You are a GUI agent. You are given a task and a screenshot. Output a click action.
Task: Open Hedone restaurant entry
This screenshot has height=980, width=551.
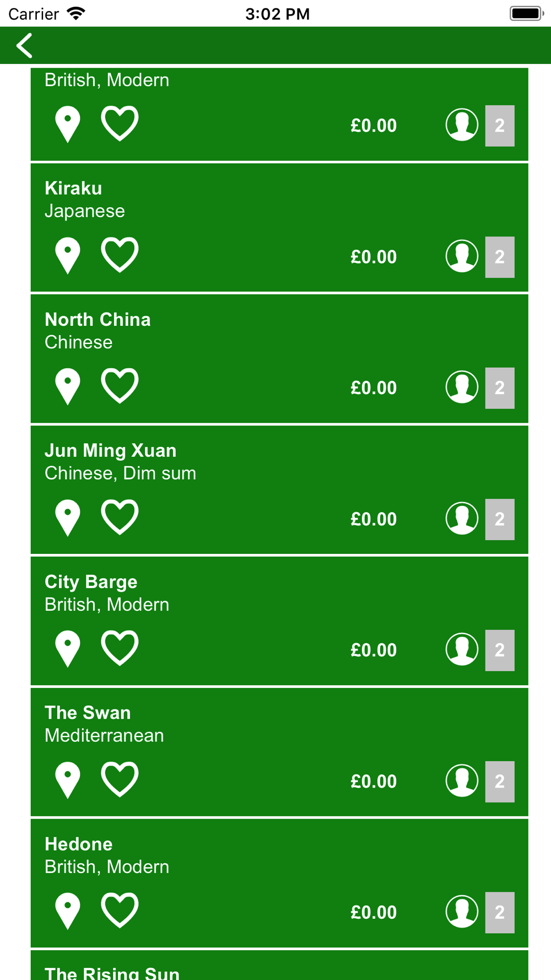click(x=279, y=883)
